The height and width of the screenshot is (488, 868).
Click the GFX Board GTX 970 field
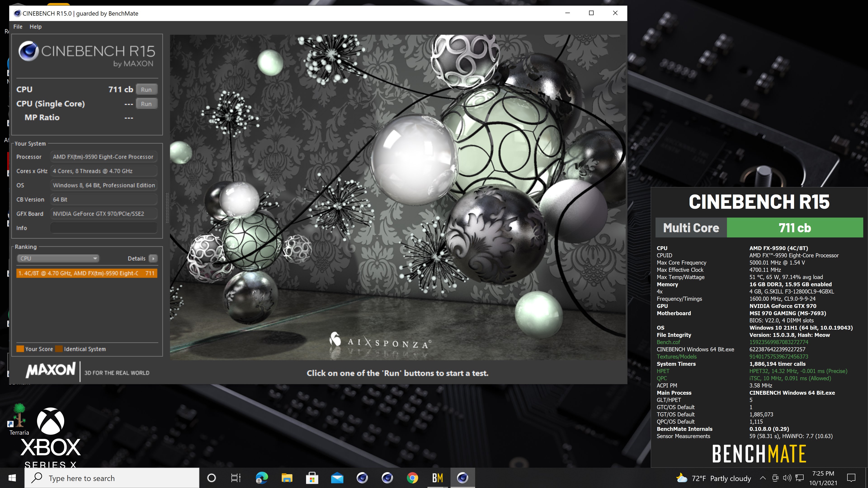pyautogui.click(x=104, y=214)
